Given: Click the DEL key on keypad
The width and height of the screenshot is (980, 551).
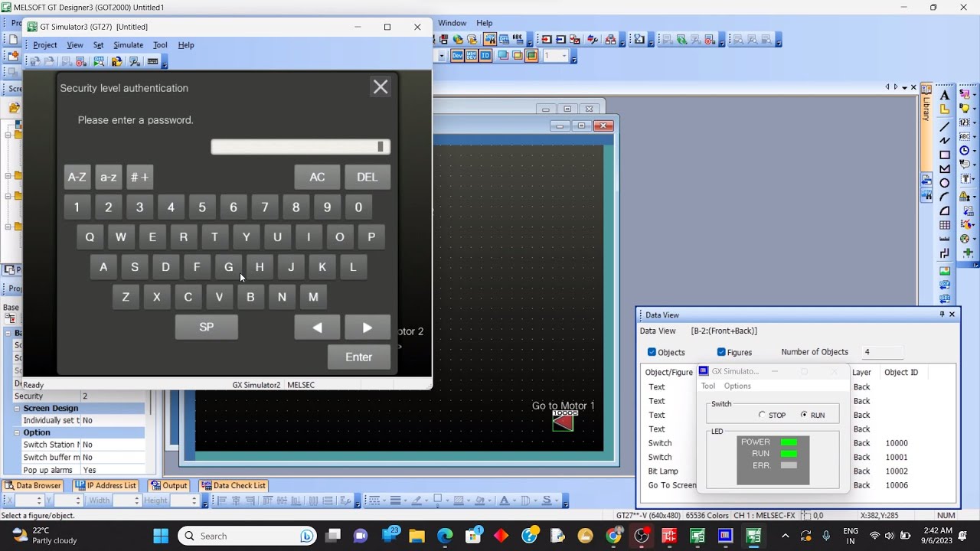Looking at the screenshot, I should pyautogui.click(x=367, y=177).
